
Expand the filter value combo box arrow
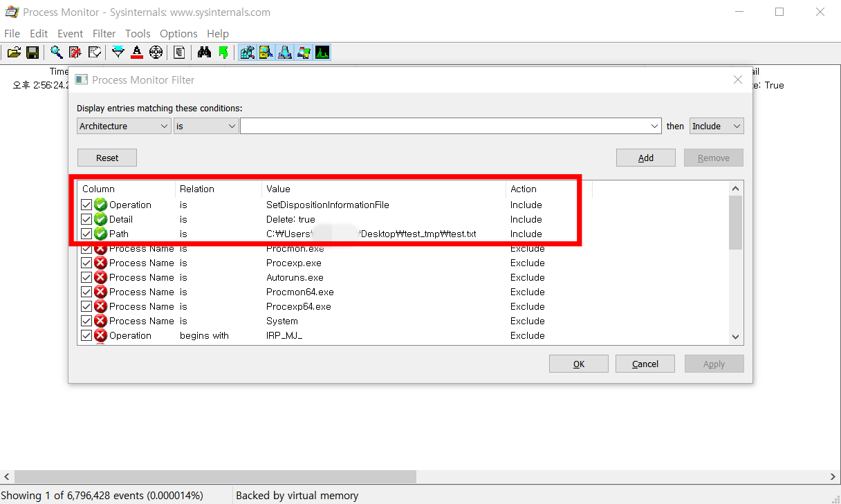[655, 126]
